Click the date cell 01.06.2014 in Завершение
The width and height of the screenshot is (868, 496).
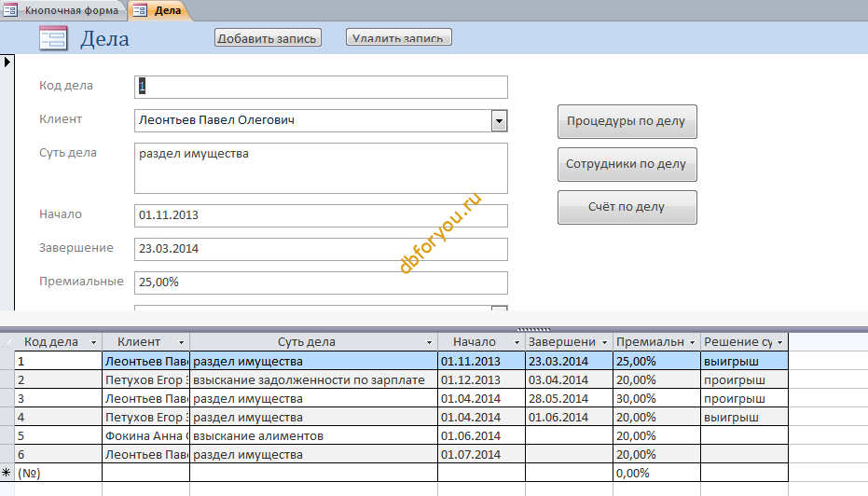pyautogui.click(x=569, y=417)
